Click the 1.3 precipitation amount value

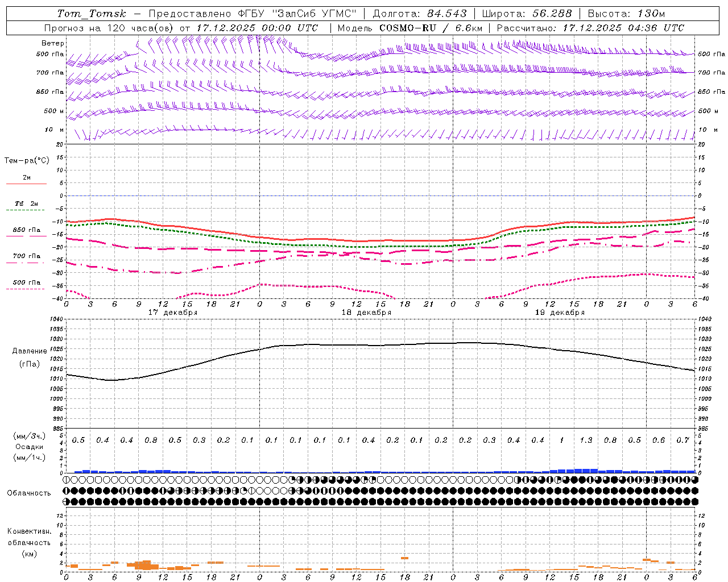tap(586, 440)
